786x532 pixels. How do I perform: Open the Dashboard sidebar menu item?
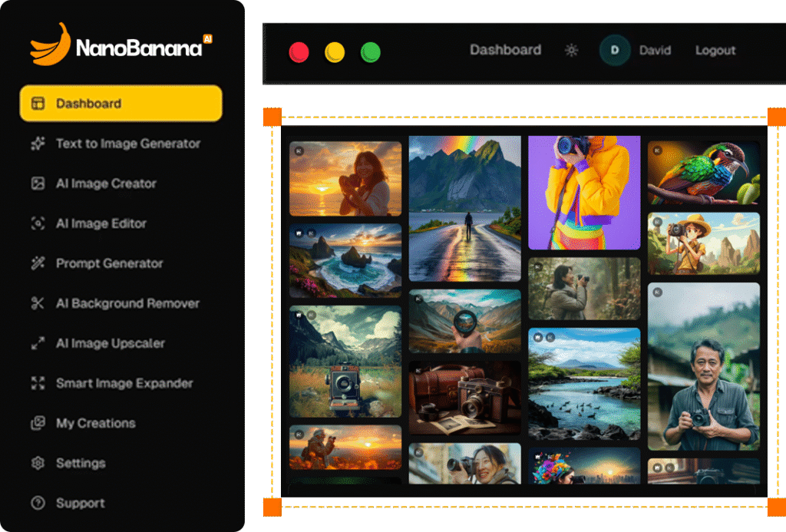coord(121,104)
